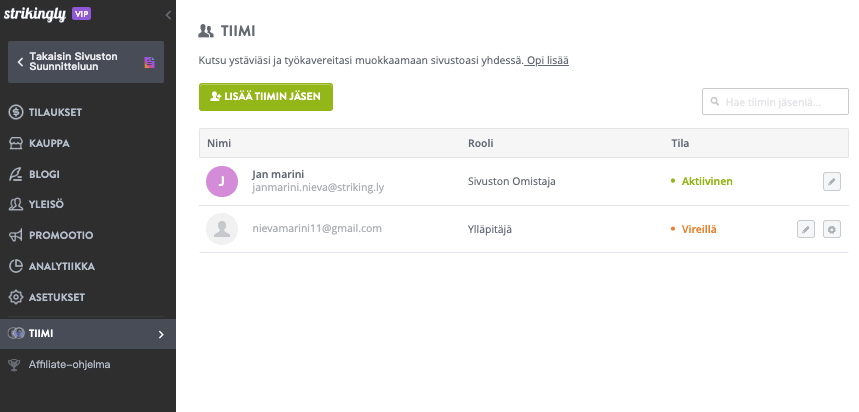
Task: Edit the pending nievamarini11 member with pencil
Action: [x=806, y=229]
